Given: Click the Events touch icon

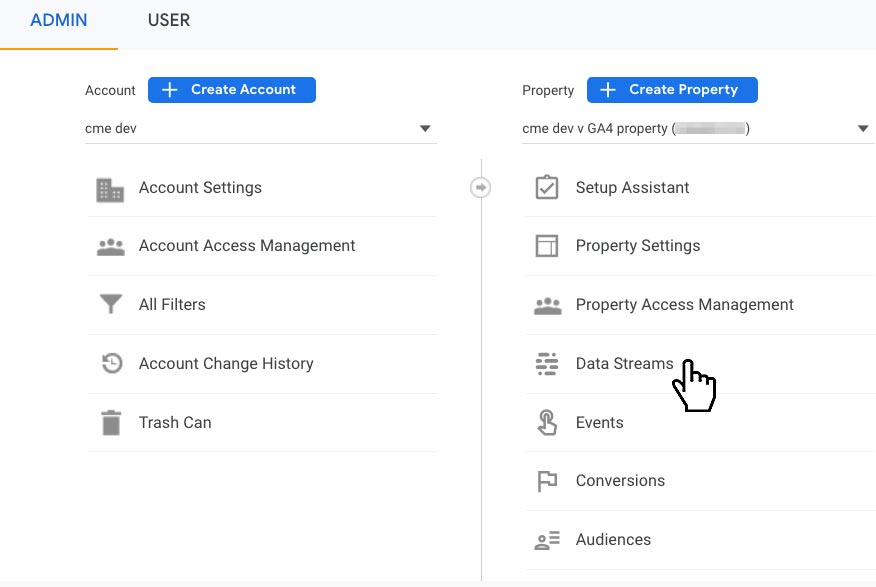Looking at the screenshot, I should 547,422.
